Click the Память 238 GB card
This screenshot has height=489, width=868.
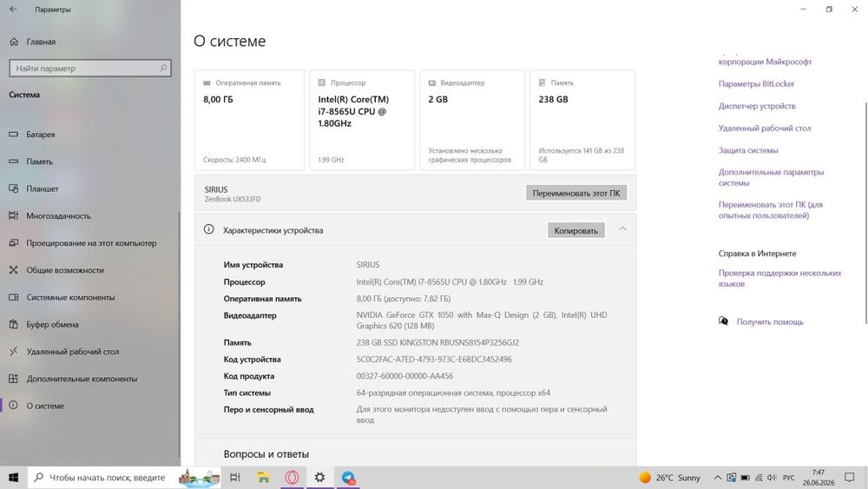coord(582,120)
